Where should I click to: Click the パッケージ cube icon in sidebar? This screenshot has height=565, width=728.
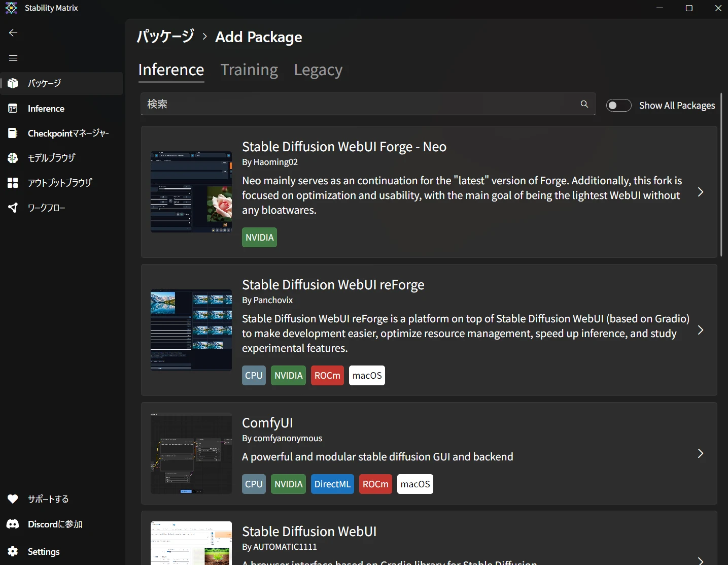point(13,83)
